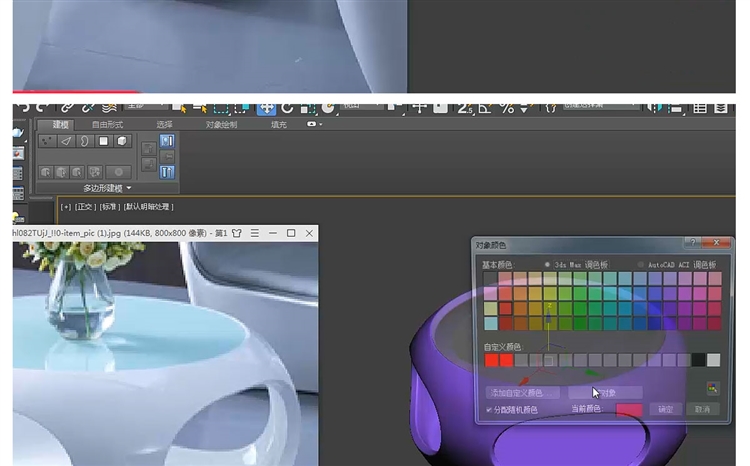Image resolution: width=750 pixels, height=466 pixels.
Task: Switch to the 自由形式 ribbon tab
Action: click(107, 124)
